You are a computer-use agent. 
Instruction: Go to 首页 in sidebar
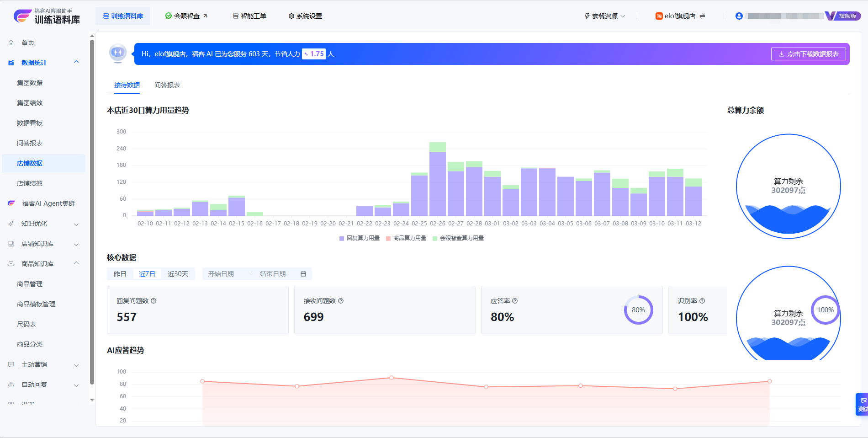[28, 43]
